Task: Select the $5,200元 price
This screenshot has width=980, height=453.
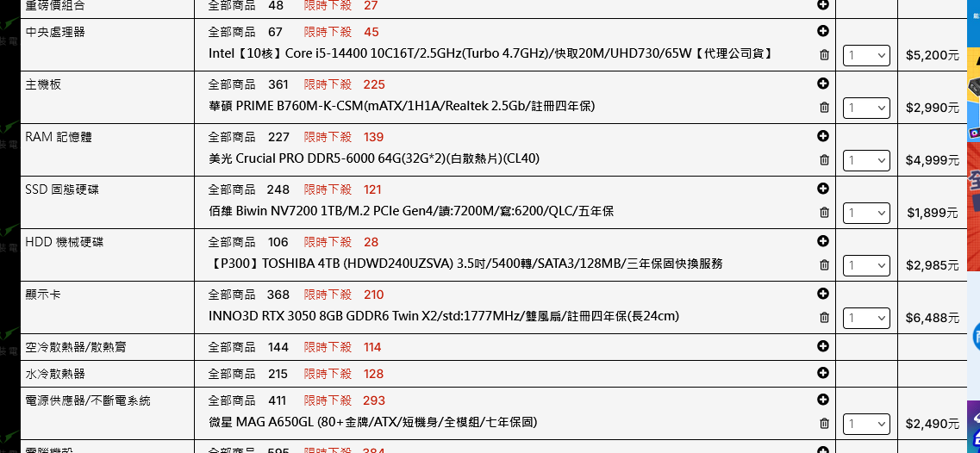Action: click(x=933, y=56)
